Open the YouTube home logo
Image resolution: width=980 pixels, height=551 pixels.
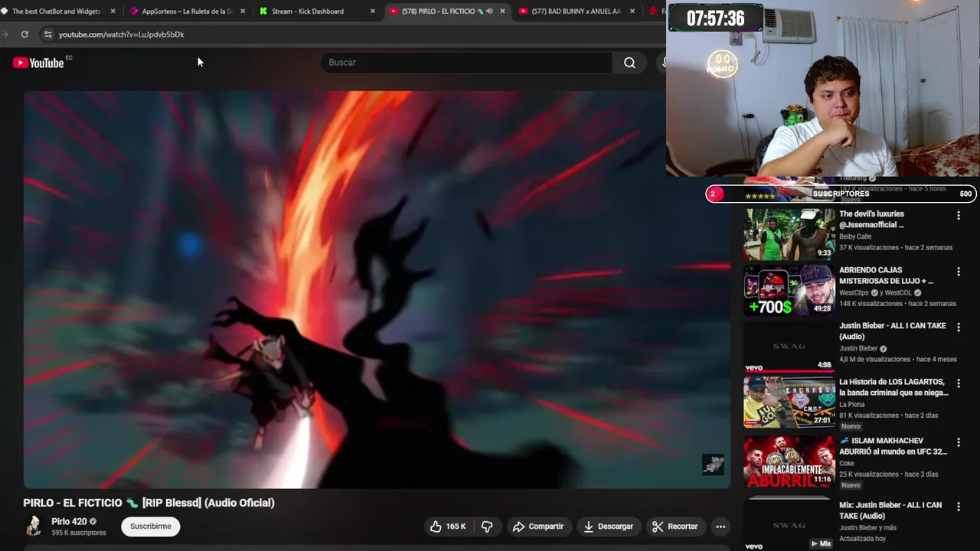click(38, 63)
